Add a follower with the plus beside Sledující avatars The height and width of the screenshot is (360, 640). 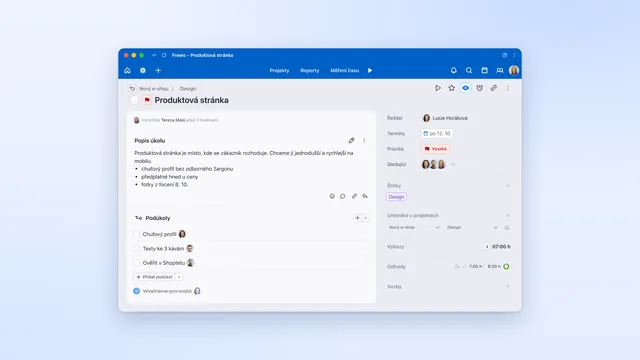pos(453,164)
